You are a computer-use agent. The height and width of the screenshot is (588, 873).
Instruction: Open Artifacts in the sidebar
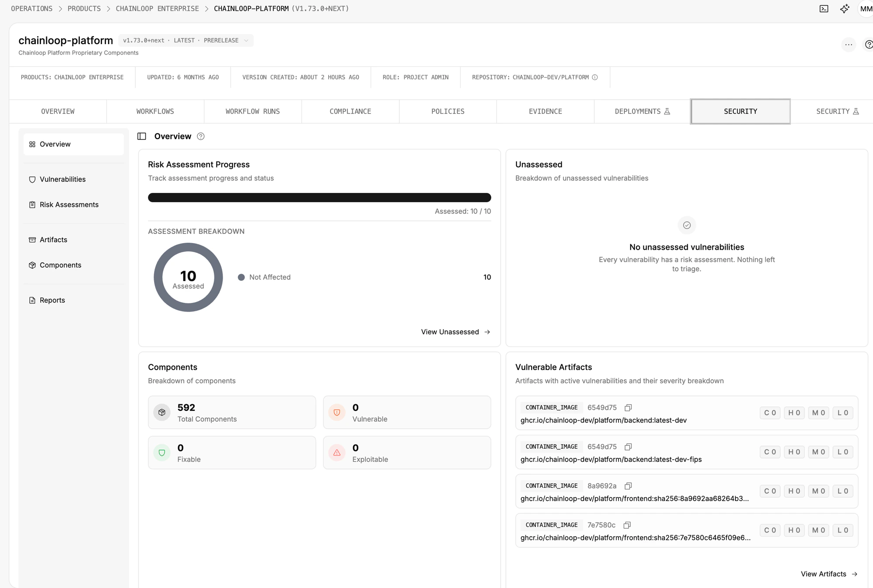click(x=74, y=240)
